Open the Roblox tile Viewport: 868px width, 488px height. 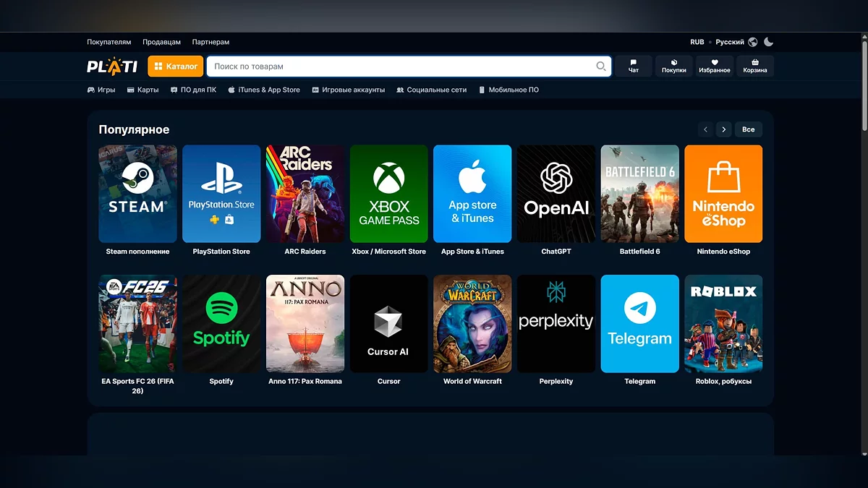723,324
